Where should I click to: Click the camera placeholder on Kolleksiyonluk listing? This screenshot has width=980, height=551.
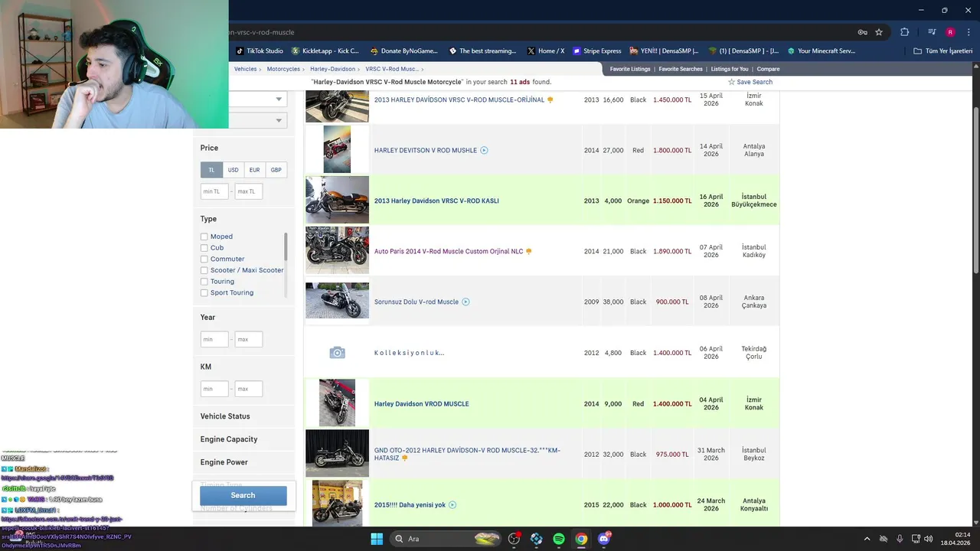pyautogui.click(x=337, y=353)
